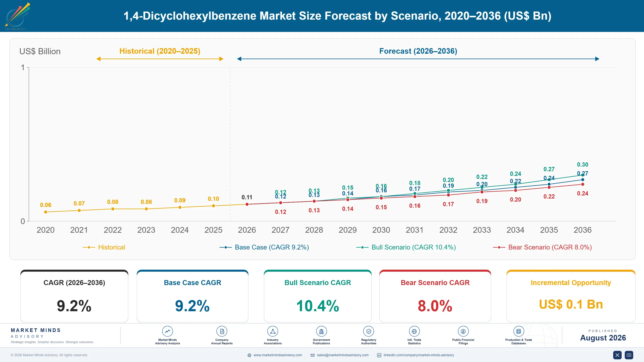Select the Incremental Opportunity card

(x=571, y=296)
